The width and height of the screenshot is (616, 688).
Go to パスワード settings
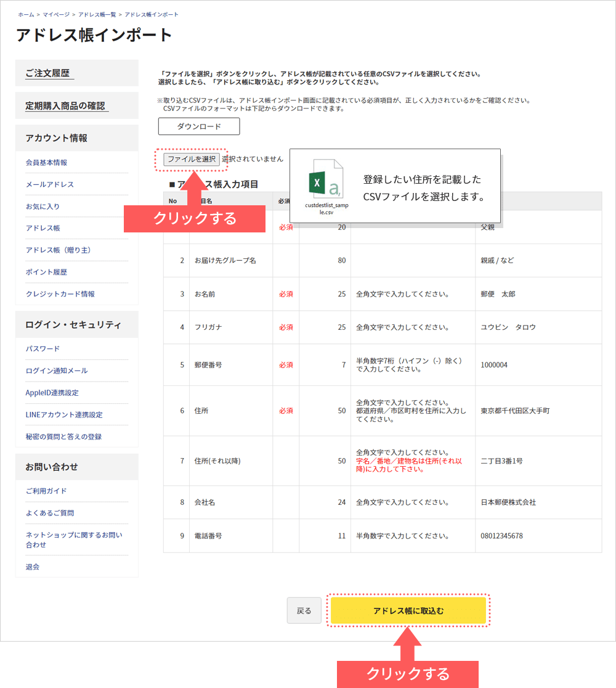(x=43, y=349)
